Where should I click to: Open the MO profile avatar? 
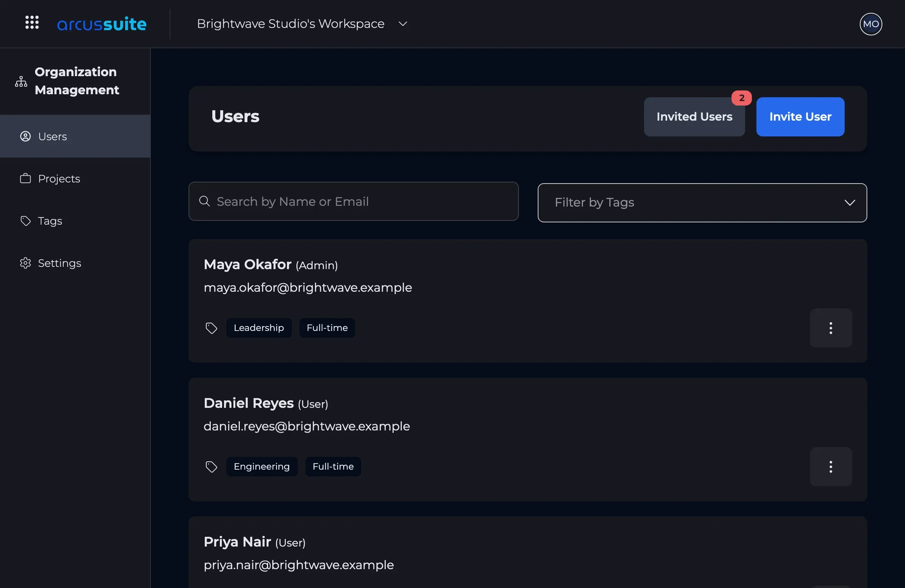pos(871,24)
